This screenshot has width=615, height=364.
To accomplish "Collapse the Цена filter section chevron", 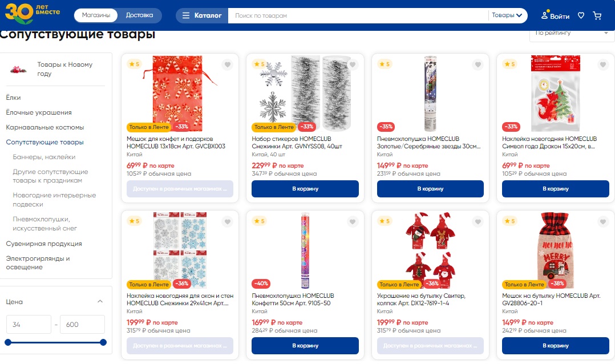I will coord(100,301).
